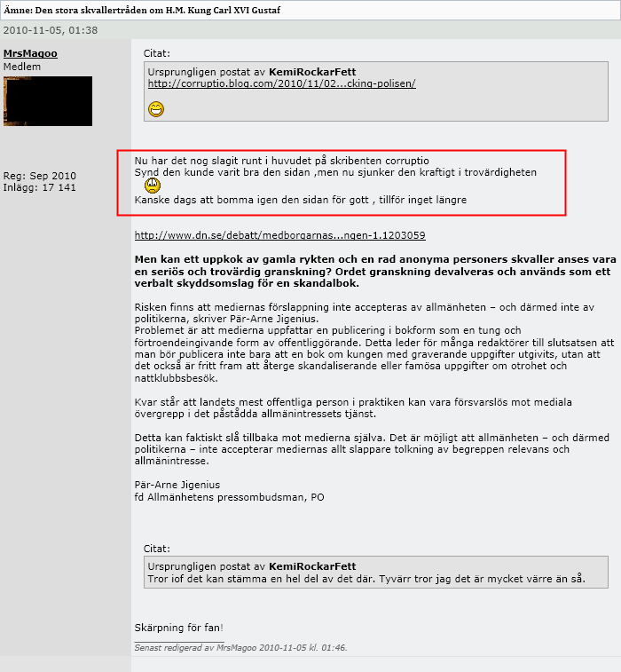Click the first 'Citat:' label
The image size is (621, 672).
[157, 53]
